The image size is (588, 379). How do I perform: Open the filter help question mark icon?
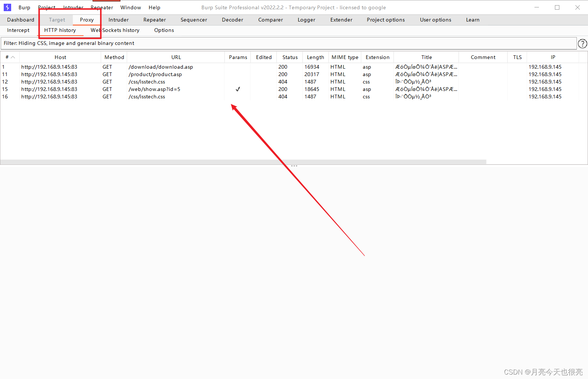click(x=582, y=44)
